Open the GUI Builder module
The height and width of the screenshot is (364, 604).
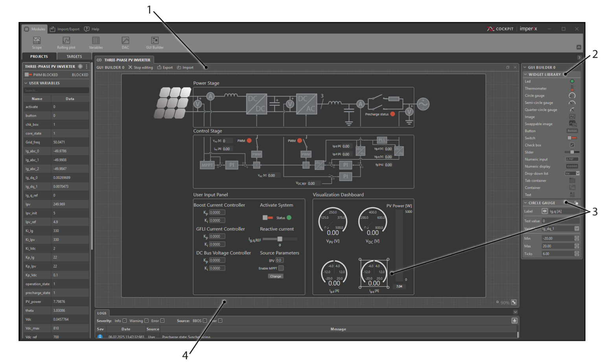154,41
